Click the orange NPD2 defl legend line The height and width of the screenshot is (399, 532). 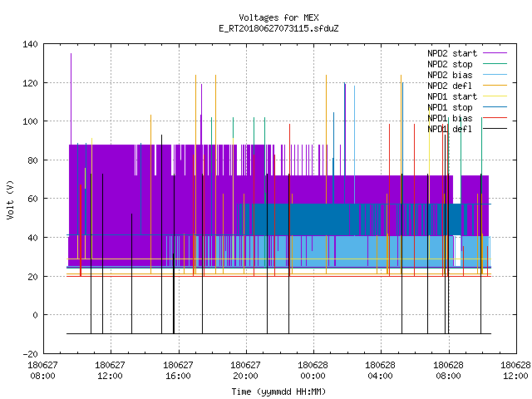(495, 85)
